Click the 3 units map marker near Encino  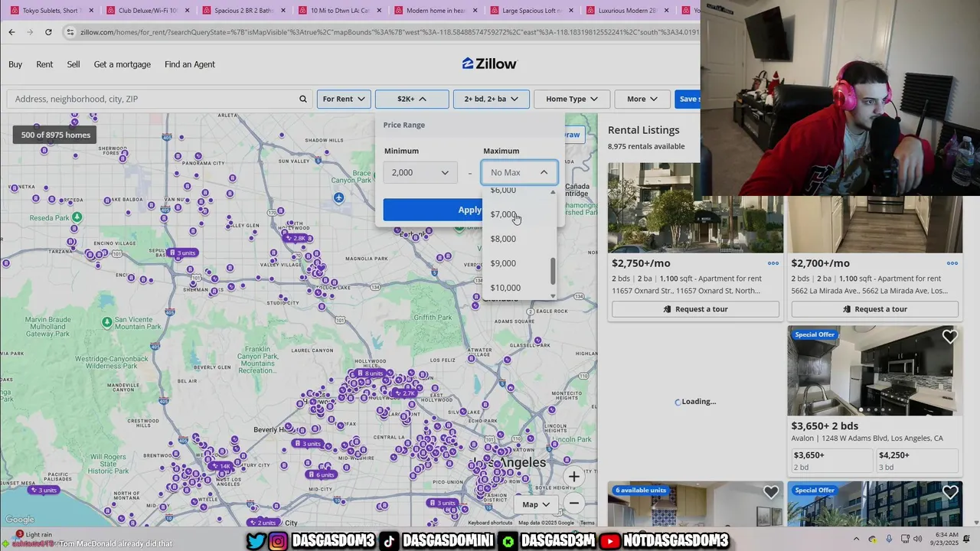pos(182,253)
